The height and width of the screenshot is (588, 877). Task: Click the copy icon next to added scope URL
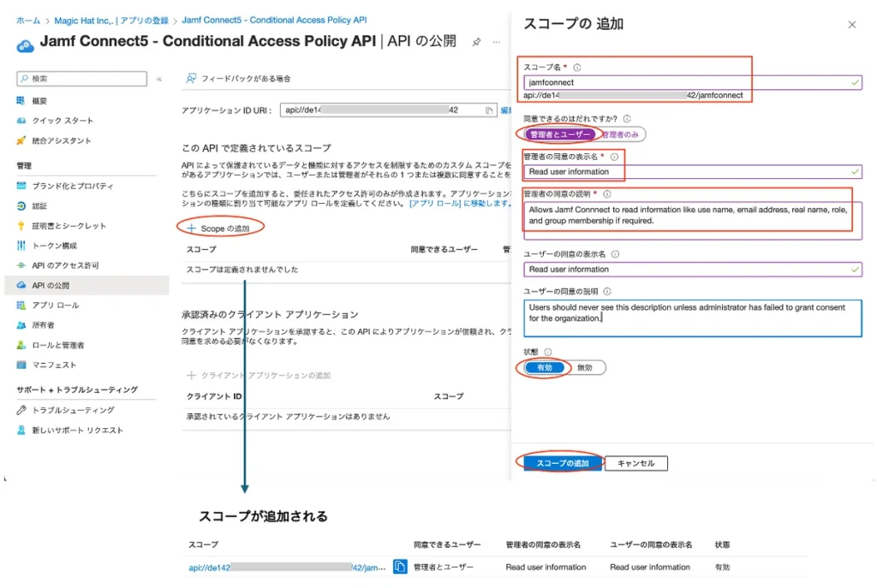[x=400, y=567]
